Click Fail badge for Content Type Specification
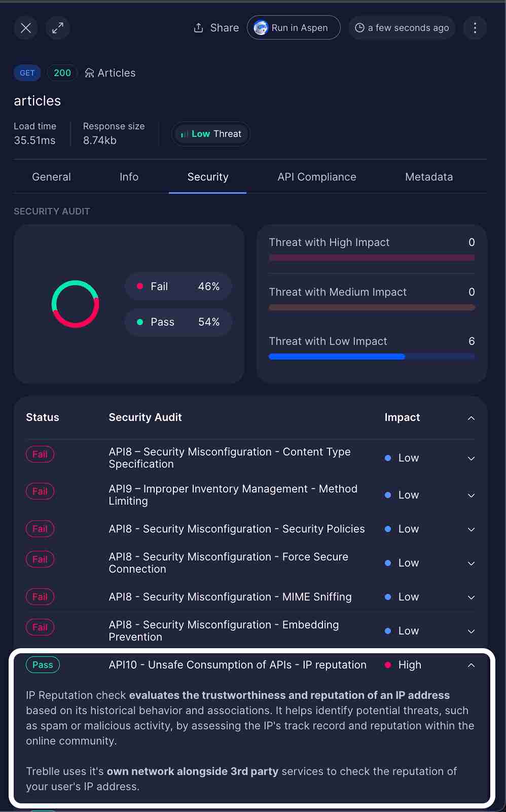Viewport: 506px width, 812px height. (x=40, y=454)
